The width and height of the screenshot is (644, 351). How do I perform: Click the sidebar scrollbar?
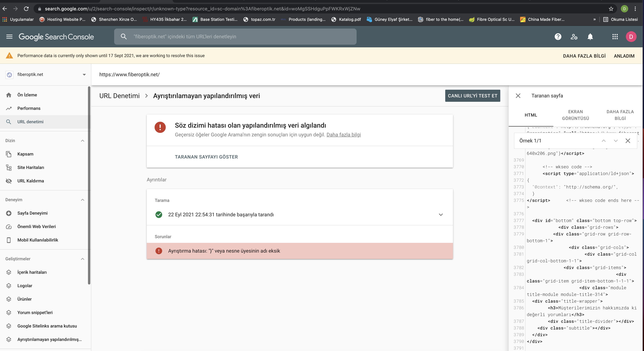pos(89,186)
